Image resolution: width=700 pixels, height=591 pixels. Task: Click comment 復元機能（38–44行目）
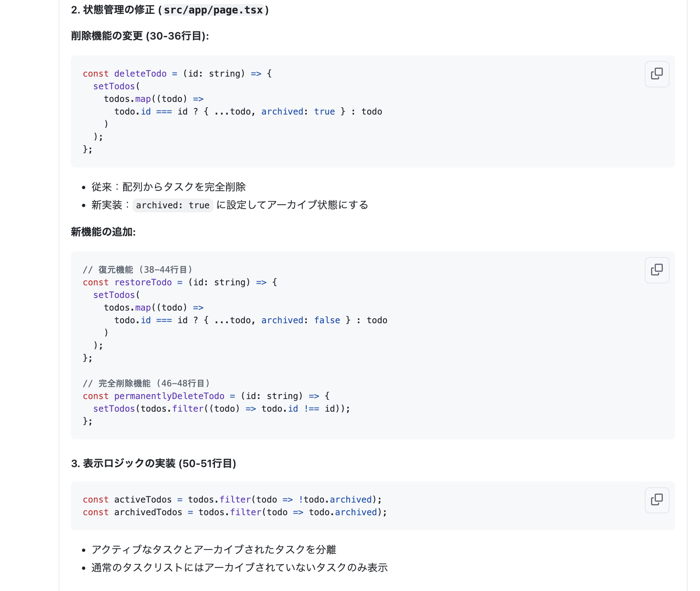(137, 269)
